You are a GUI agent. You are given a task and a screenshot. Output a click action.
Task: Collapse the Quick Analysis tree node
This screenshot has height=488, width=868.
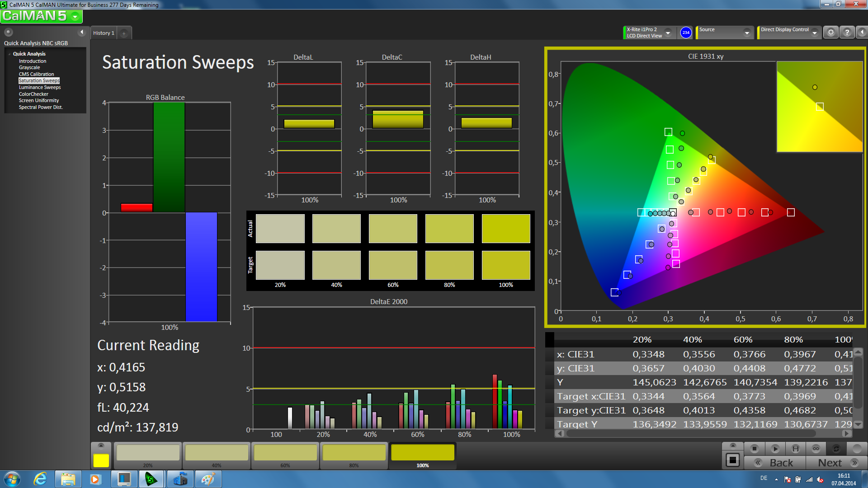[9, 54]
